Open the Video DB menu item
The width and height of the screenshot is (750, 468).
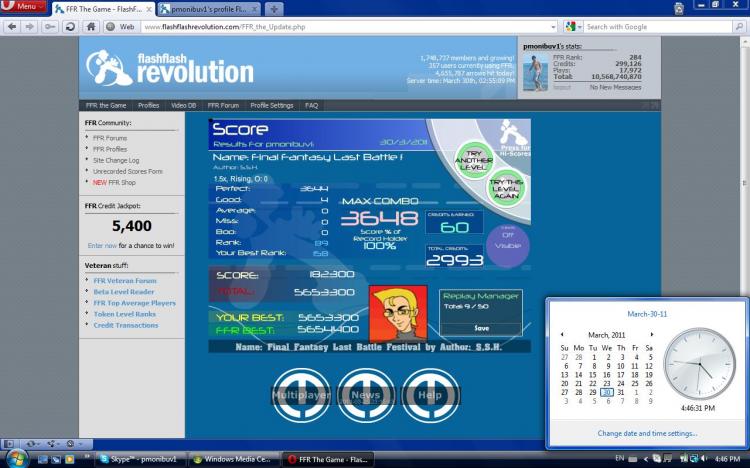coord(184,105)
